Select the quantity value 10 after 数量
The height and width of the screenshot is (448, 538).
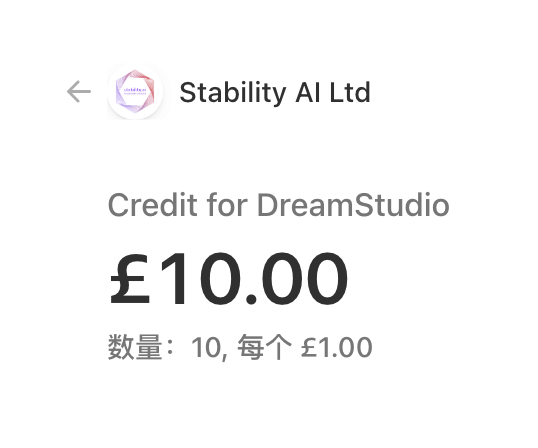click(207, 347)
